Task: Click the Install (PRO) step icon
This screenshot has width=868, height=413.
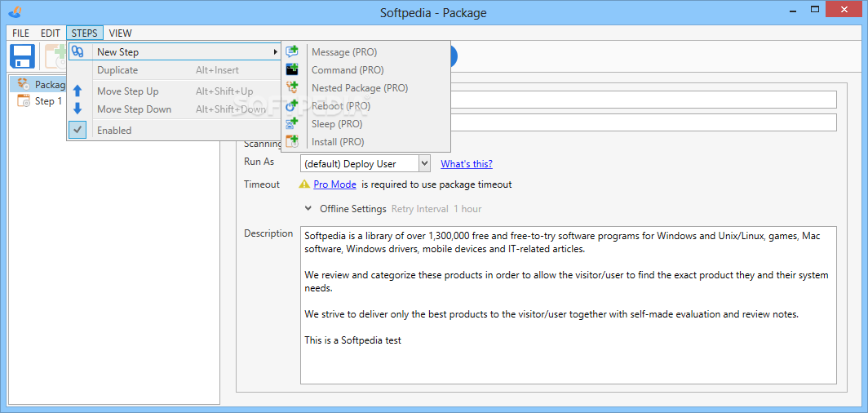Action: pyautogui.click(x=292, y=141)
